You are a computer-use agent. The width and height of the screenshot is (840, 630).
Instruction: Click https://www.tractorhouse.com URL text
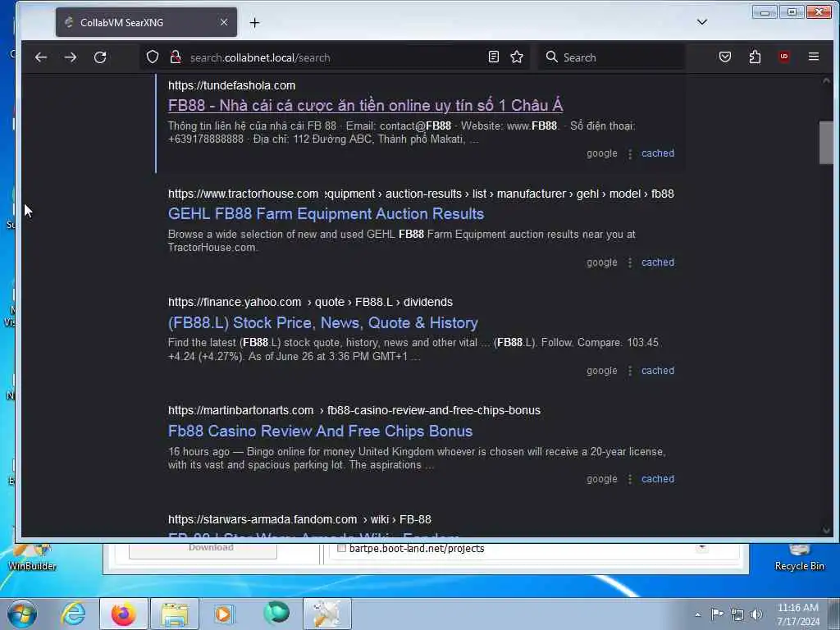click(x=243, y=194)
